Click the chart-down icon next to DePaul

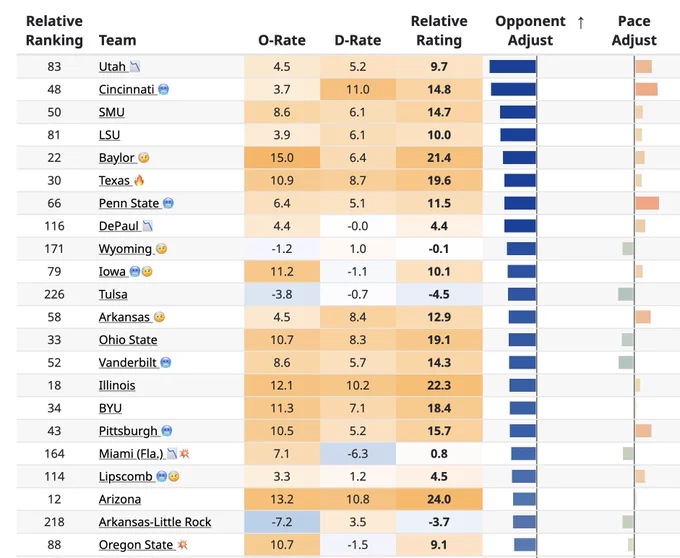tap(148, 226)
